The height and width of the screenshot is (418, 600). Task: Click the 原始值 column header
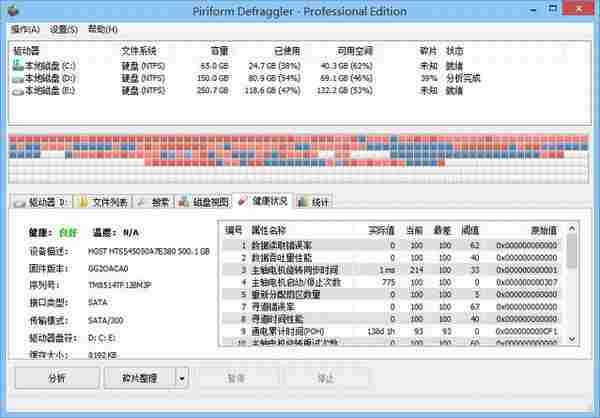(x=544, y=230)
